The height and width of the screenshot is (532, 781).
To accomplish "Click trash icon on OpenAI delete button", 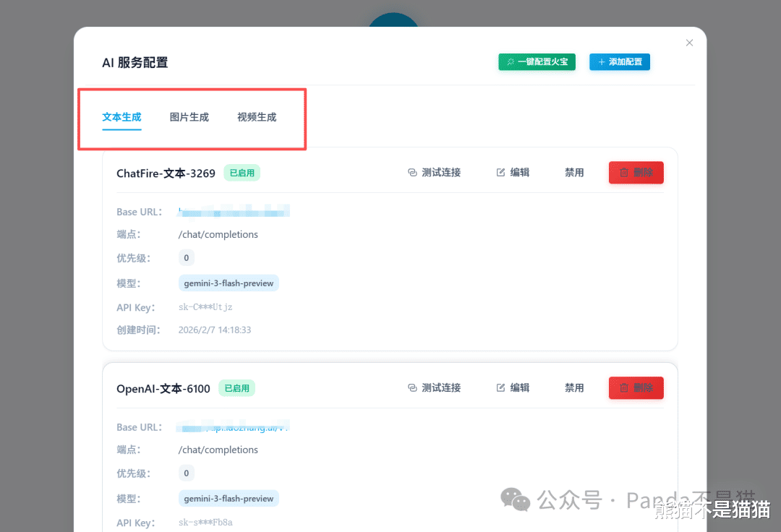I will (623, 388).
